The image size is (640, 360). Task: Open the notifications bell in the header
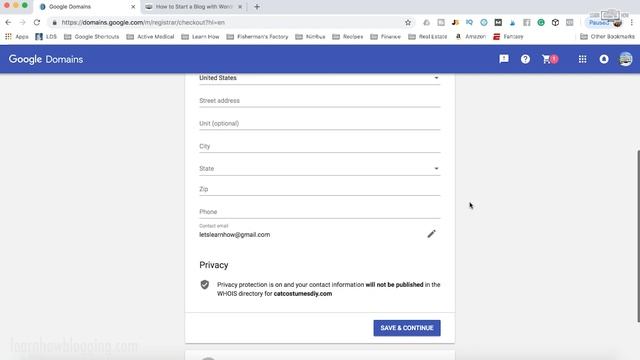pyautogui.click(x=604, y=59)
